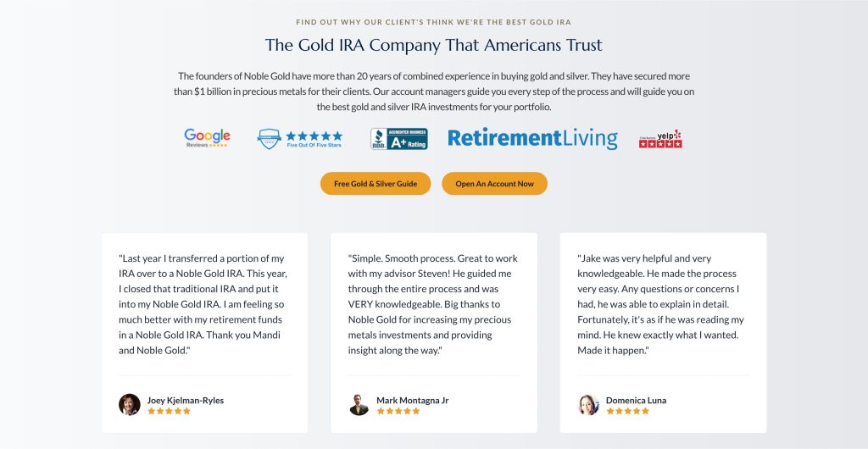Click Joey Kjelman-Ryles' avatar photo

click(130, 405)
